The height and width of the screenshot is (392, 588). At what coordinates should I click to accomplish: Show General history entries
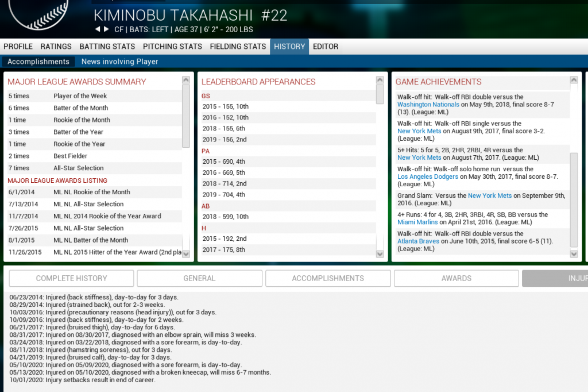(199, 278)
